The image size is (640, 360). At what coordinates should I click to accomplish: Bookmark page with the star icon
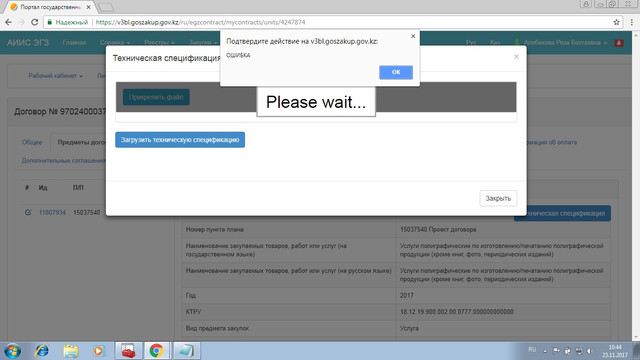pyautogui.click(x=616, y=22)
